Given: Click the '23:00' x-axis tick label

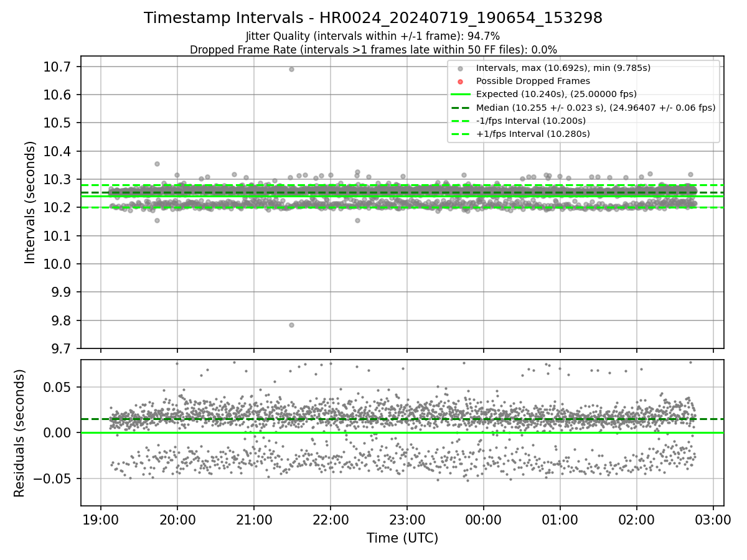Looking at the screenshot, I should coord(407,518).
